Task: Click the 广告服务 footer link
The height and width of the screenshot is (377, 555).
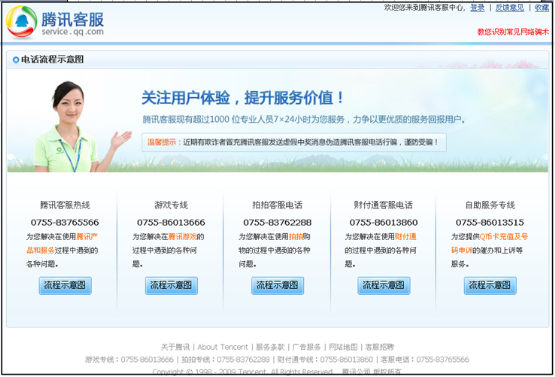Action: click(307, 347)
